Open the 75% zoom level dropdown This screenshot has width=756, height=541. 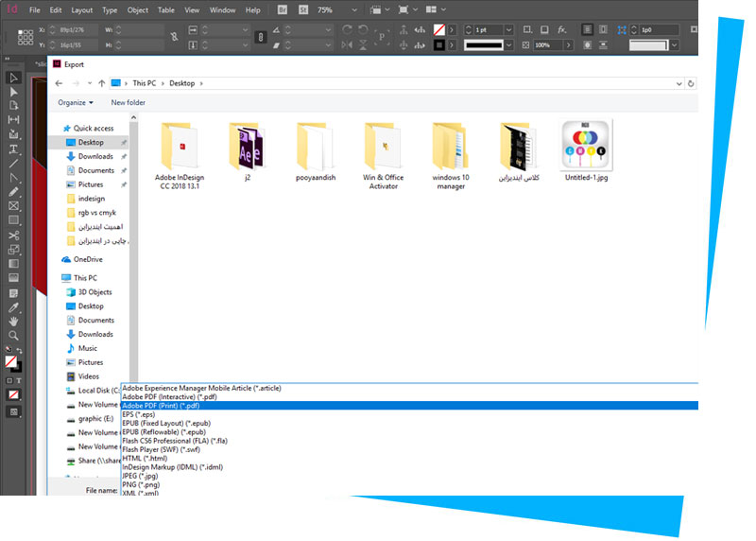(354, 9)
